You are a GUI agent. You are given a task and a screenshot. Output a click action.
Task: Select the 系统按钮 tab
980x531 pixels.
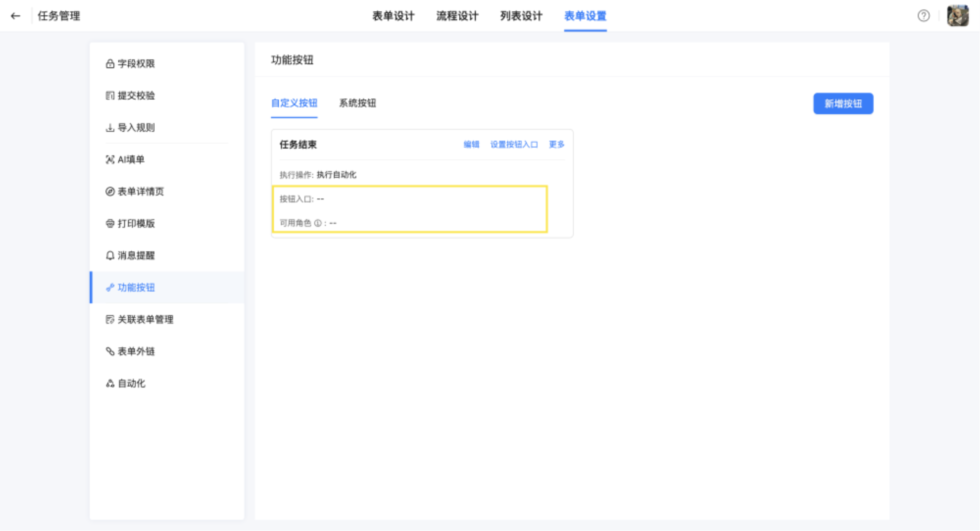(357, 103)
